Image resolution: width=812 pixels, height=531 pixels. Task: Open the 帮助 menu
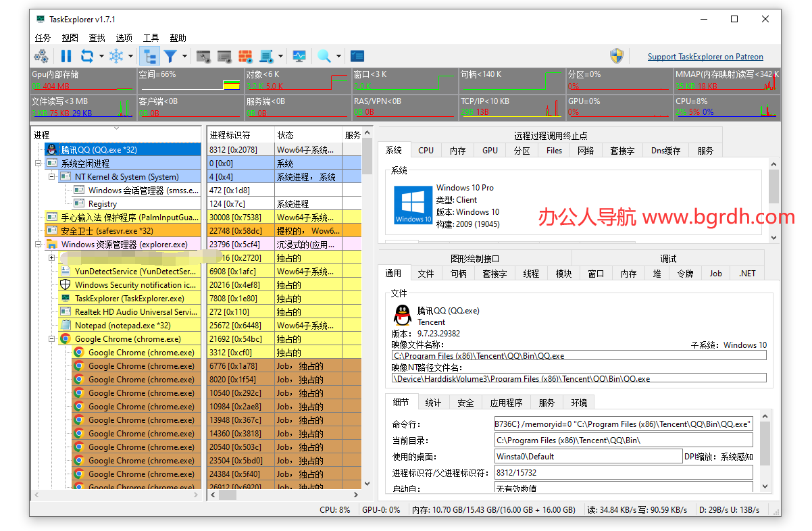coord(178,38)
